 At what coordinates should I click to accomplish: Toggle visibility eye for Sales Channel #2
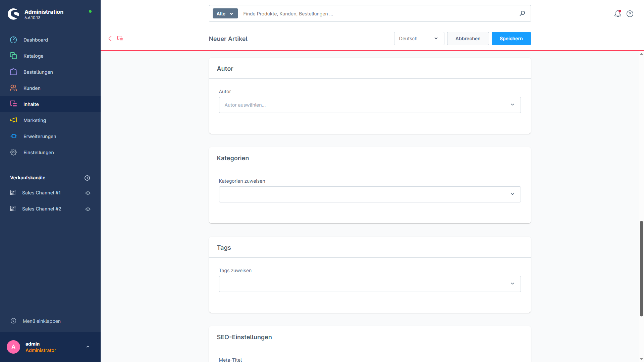point(88,209)
